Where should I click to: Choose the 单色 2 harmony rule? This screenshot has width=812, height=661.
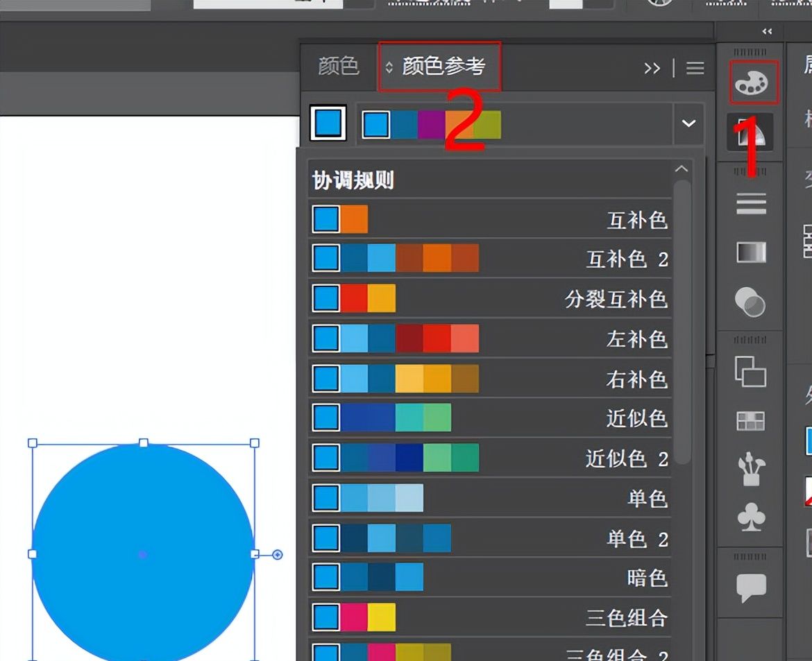pos(490,538)
